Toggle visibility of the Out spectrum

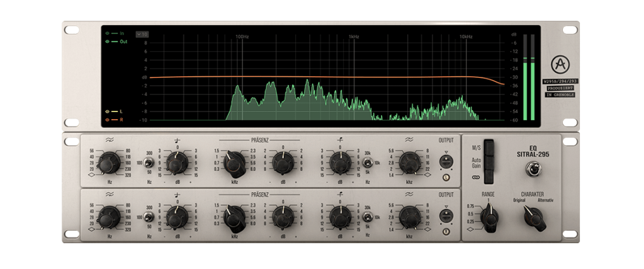coord(108,42)
